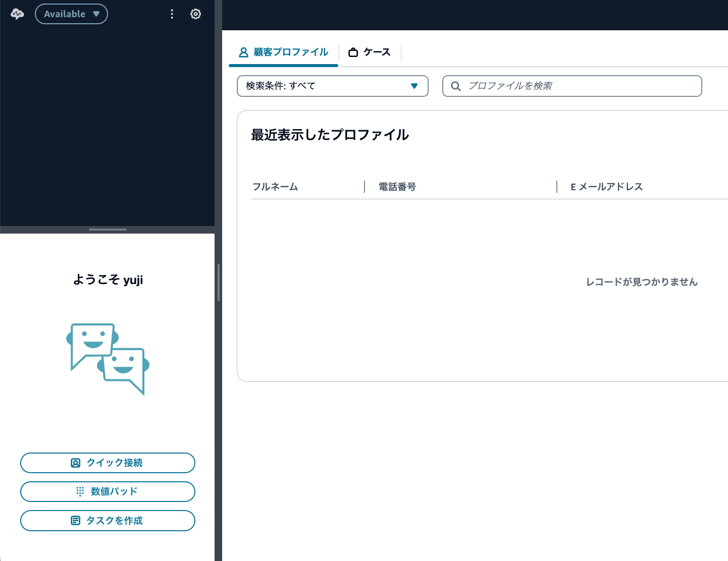Click the クイック接続 button
Screen dimensions: 728x561
(x=108, y=463)
